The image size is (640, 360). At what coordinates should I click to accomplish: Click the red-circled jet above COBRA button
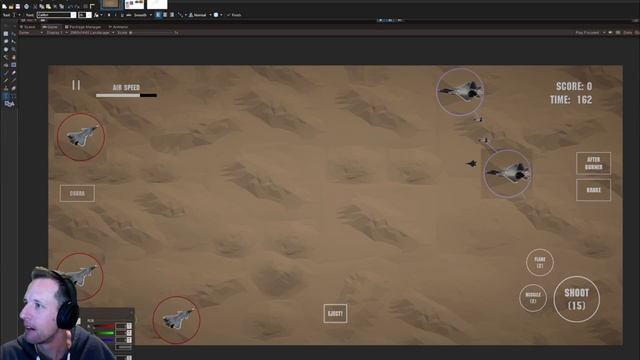81,137
